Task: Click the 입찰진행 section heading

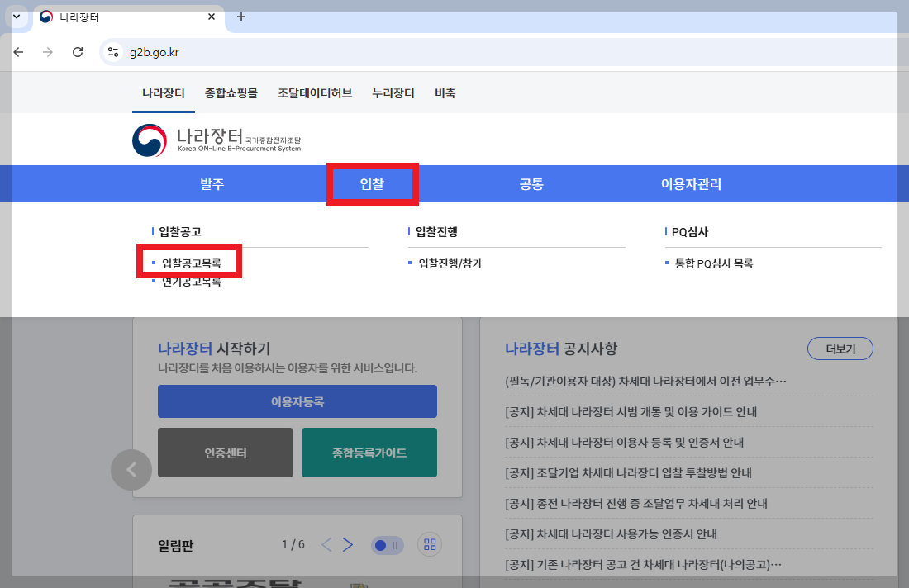Action: coord(436,232)
